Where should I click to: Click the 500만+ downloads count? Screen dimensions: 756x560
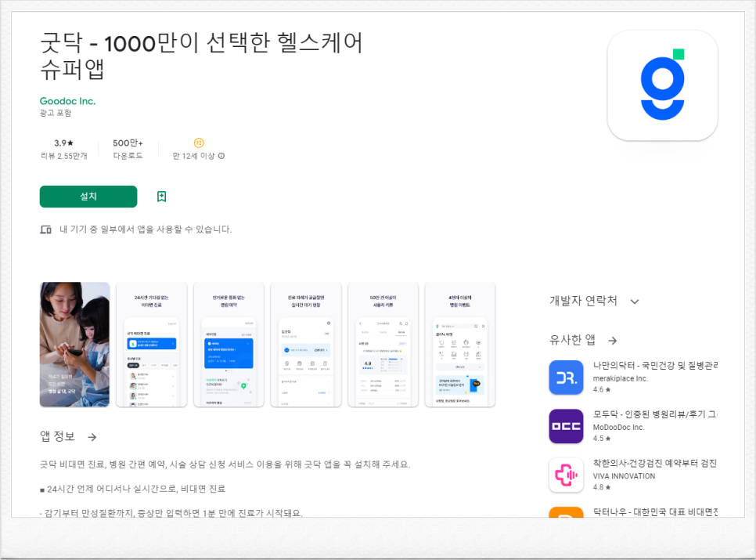(128, 143)
